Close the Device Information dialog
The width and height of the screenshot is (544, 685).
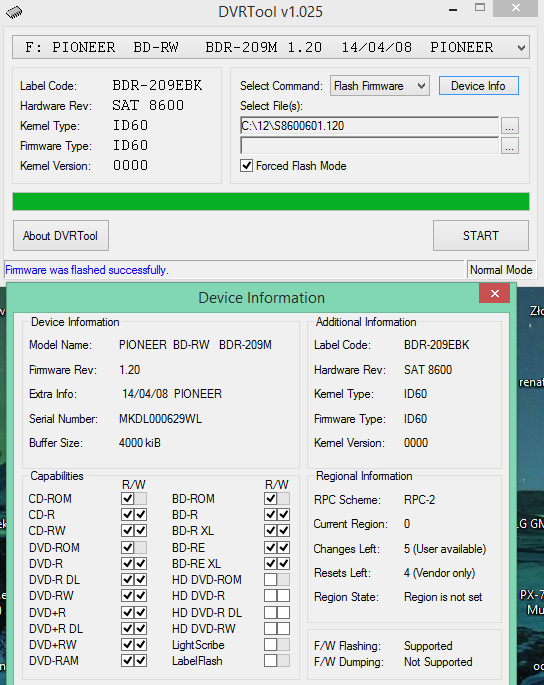pyautogui.click(x=495, y=293)
